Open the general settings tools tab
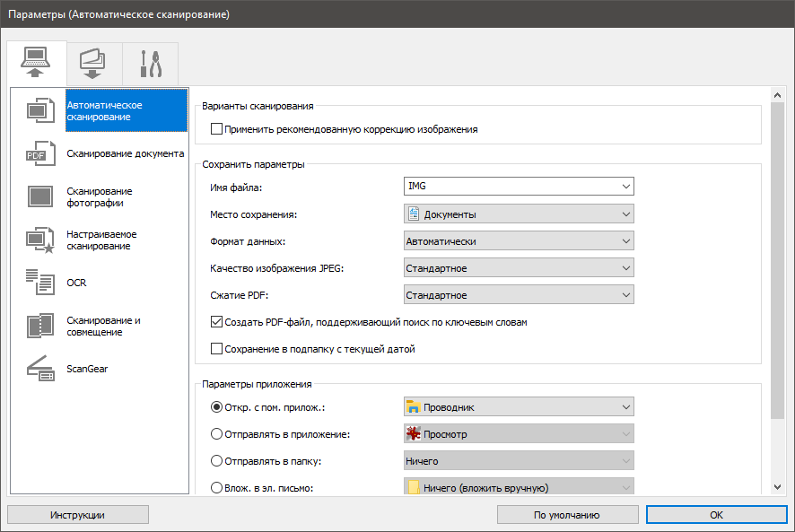Viewport: 795px width, 532px height. coord(150,64)
